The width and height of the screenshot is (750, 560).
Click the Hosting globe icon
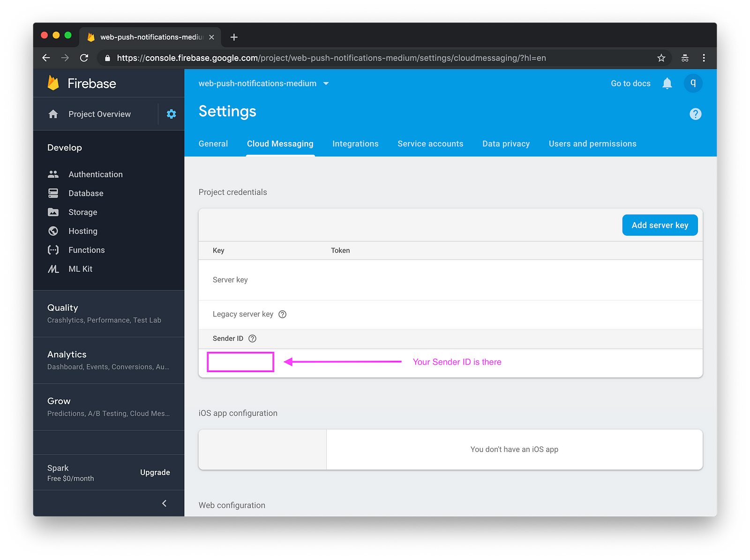point(53,231)
